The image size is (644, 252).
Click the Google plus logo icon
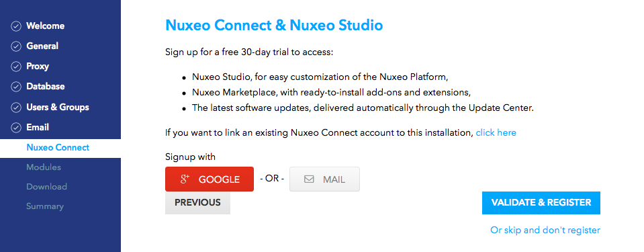185,179
